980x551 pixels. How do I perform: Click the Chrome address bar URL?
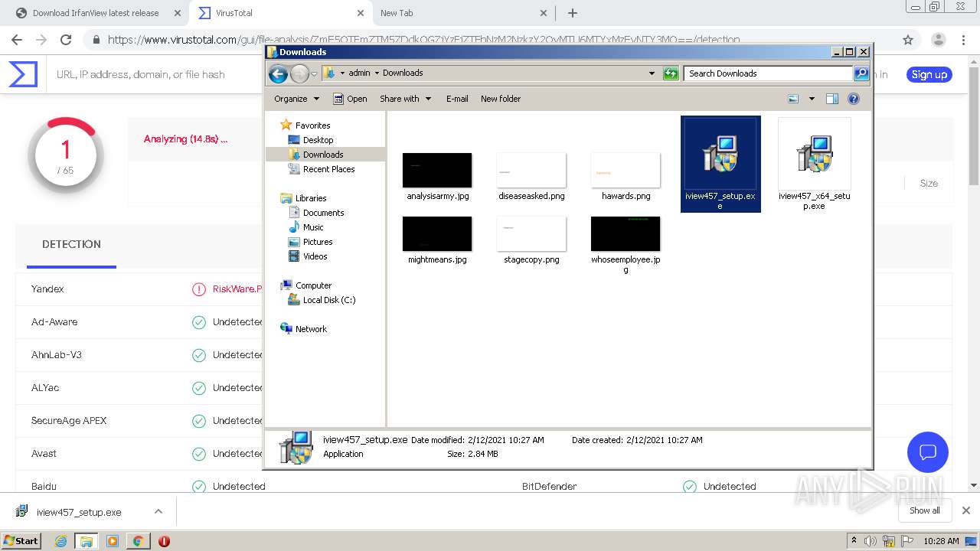pyautogui.click(x=423, y=40)
